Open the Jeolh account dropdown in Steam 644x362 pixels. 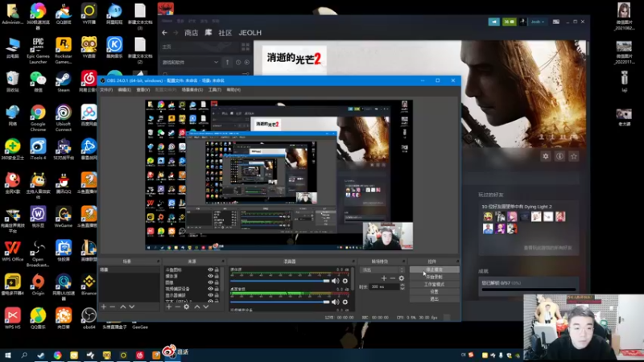click(x=537, y=22)
